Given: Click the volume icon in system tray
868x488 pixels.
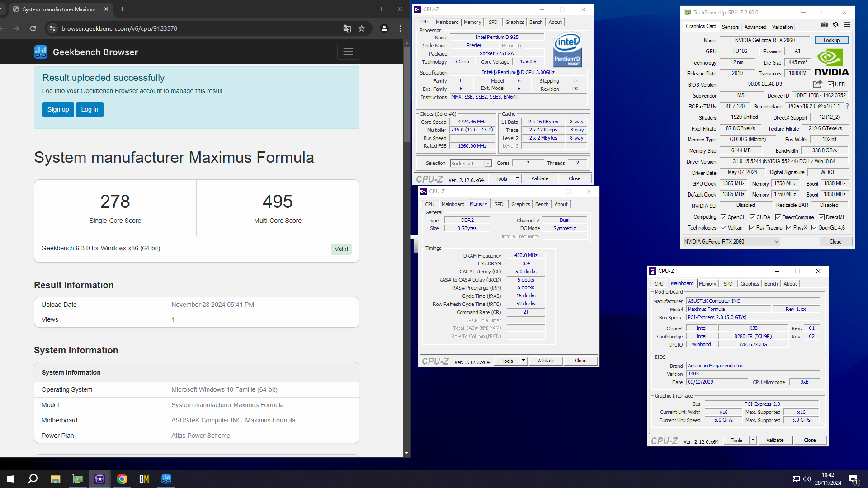Looking at the screenshot, I should tap(807, 479).
